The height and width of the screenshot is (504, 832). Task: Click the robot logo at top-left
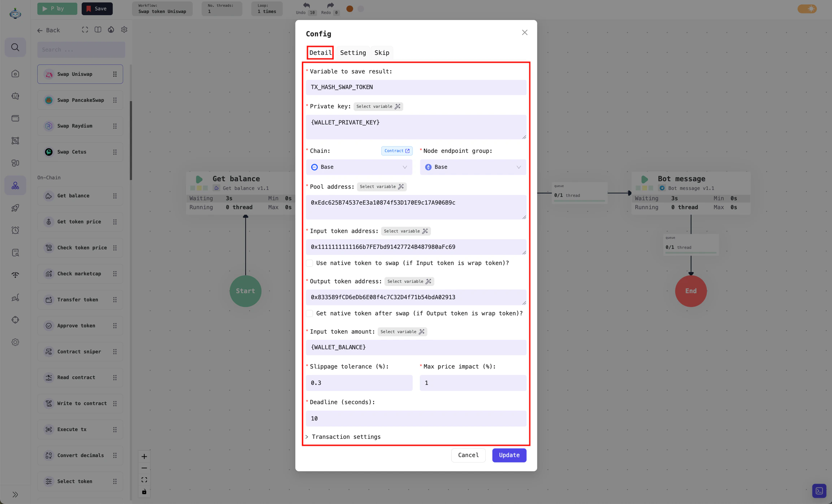point(15,13)
